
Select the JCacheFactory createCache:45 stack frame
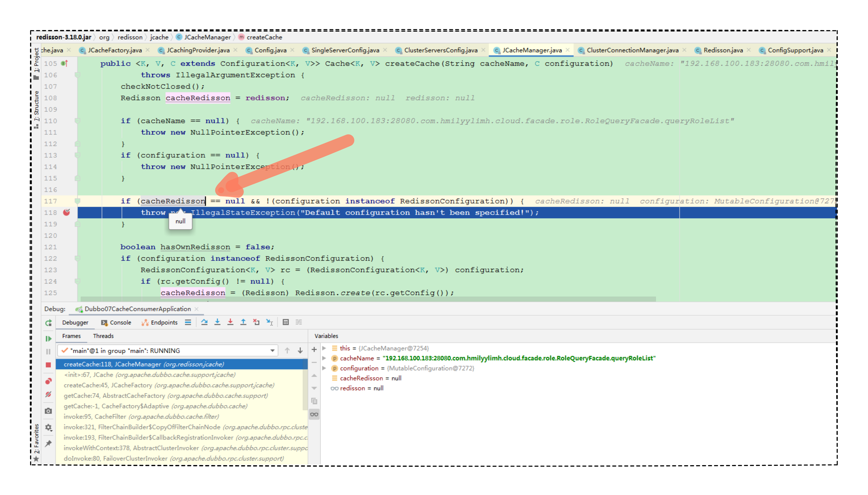tap(169, 385)
